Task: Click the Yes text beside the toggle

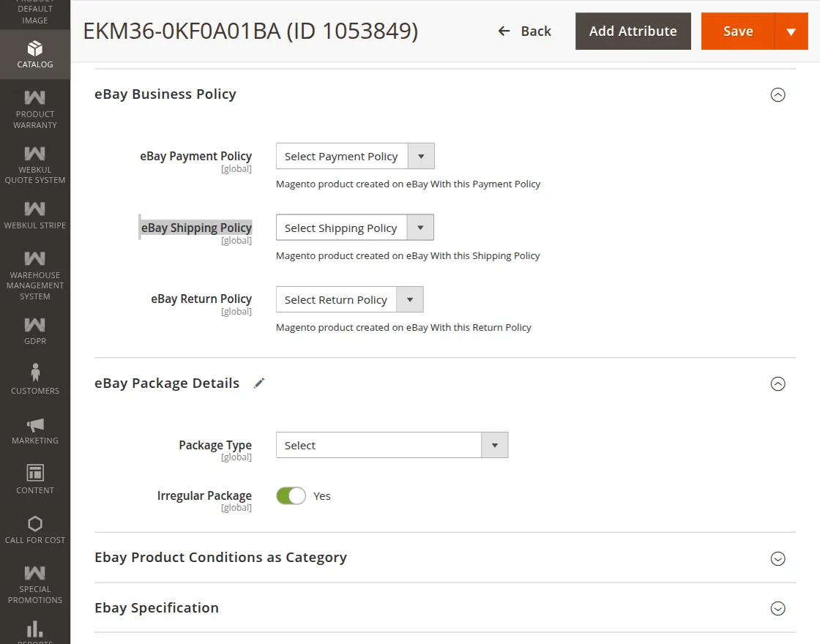Action: (x=321, y=496)
